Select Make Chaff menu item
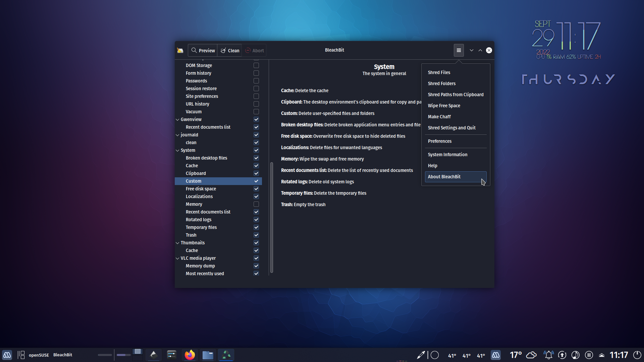The width and height of the screenshot is (644, 362). 455,117
